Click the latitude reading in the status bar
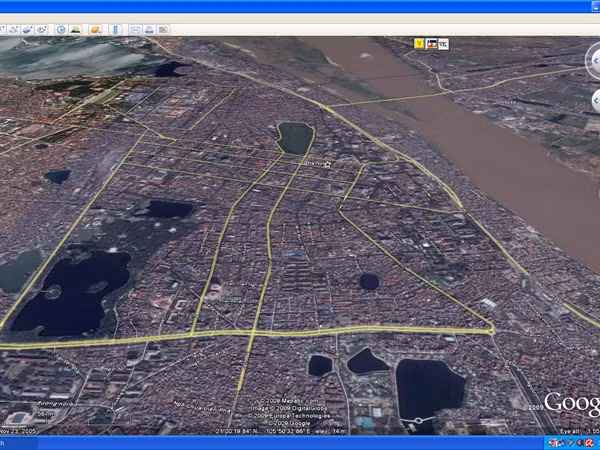 click(236, 431)
